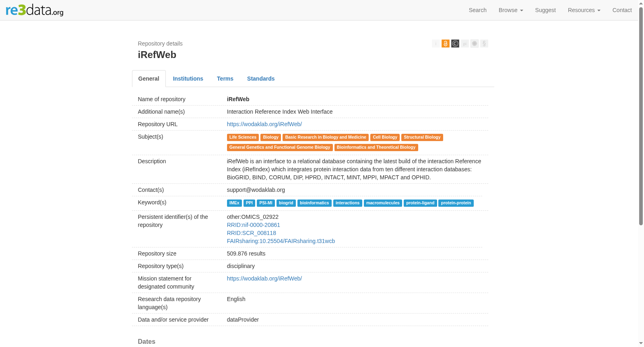Open the RRID:SCR_008118 identifier link
Screen dimensions: 644x347
[252, 233]
